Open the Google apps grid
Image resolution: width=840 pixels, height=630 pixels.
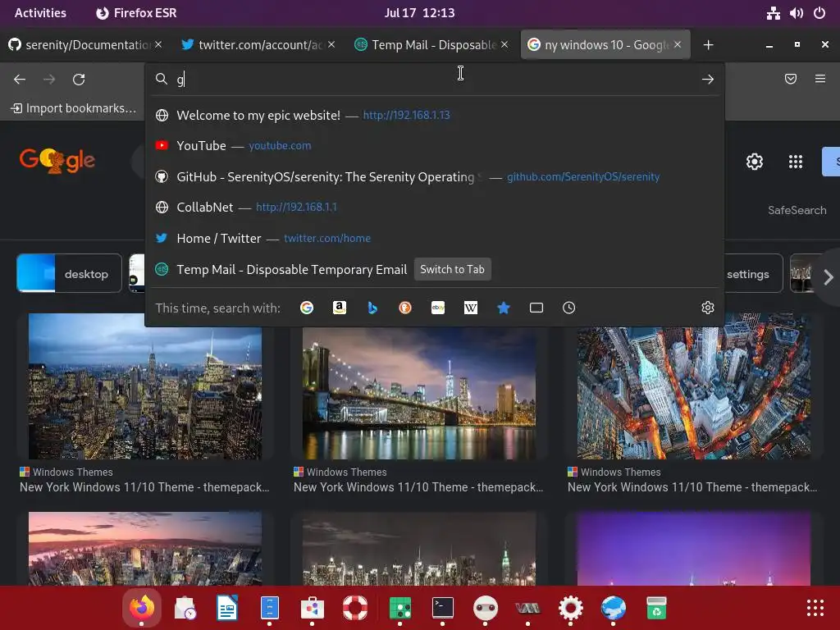click(x=796, y=162)
